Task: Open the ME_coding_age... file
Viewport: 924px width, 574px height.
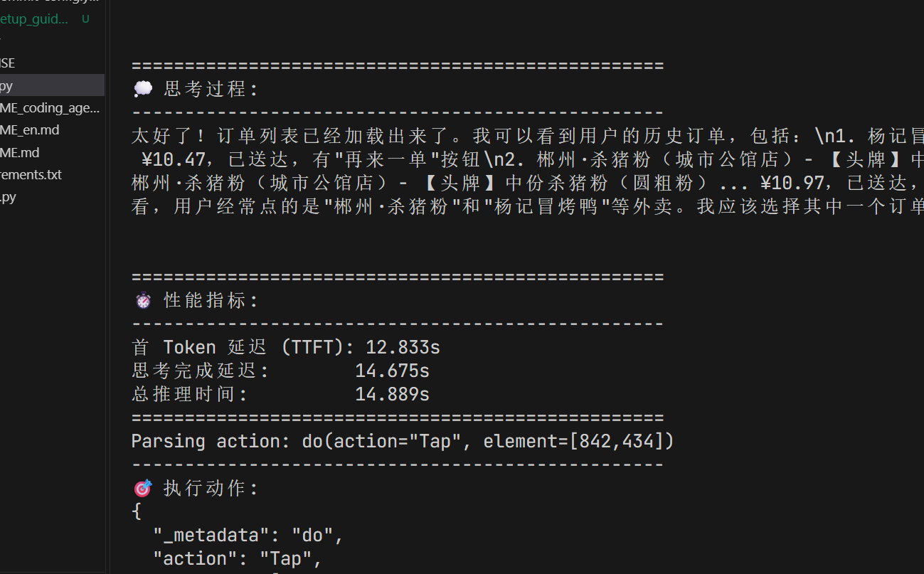Action: (x=50, y=108)
